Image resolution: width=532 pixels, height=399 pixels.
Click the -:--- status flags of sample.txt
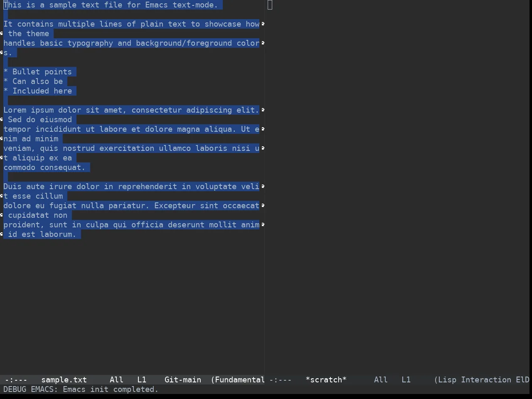click(16, 379)
